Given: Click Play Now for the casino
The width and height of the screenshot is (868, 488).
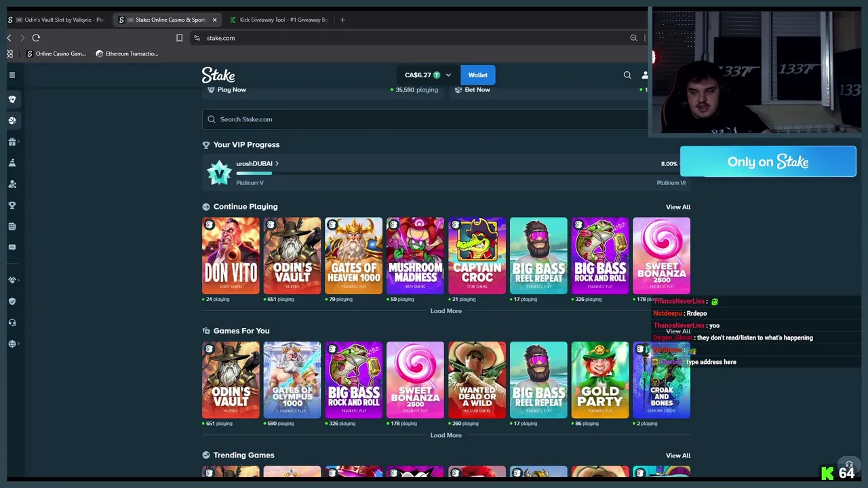Looking at the screenshot, I should coord(231,89).
